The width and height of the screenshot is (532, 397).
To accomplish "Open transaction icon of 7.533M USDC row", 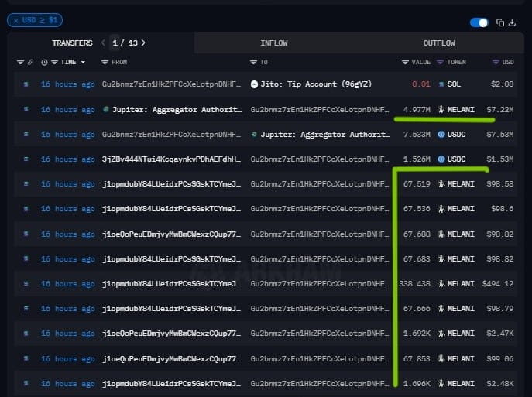I will pos(26,134).
